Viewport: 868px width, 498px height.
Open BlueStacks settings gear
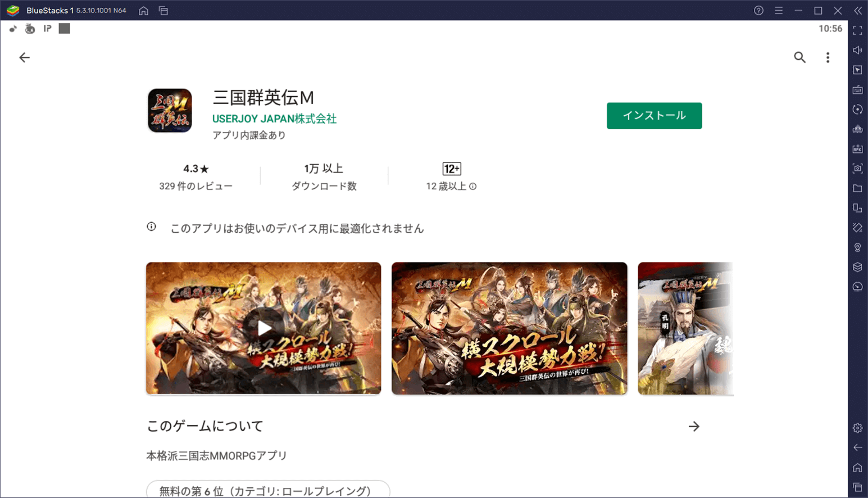click(857, 428)
